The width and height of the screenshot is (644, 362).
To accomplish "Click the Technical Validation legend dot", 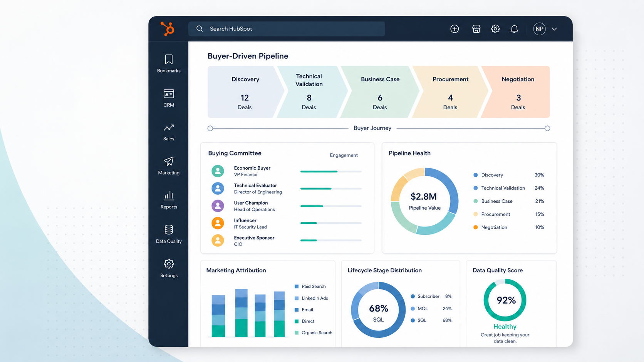I will [476, 188].
